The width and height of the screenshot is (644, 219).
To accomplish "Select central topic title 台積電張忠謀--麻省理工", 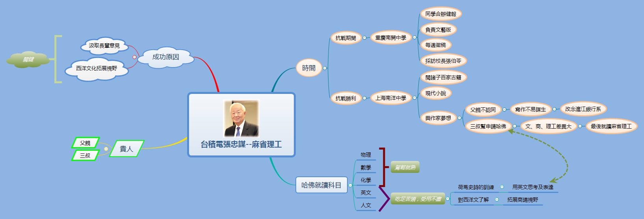I will tap(241, 144).
